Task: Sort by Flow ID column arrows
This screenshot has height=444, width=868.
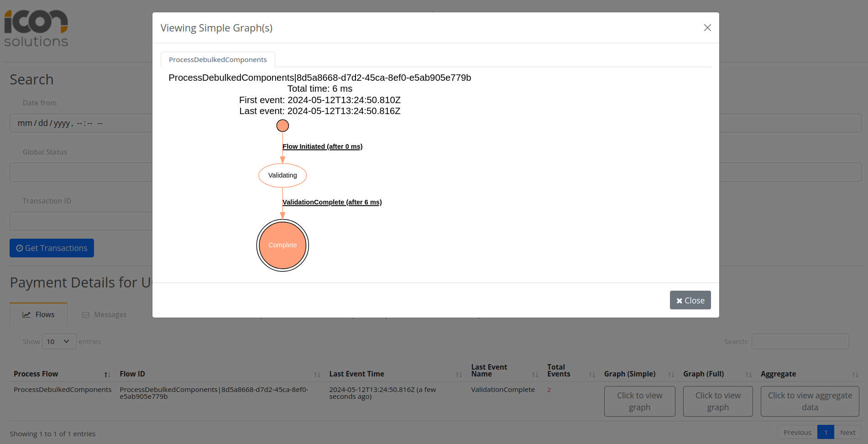Action: pos(317,375)
